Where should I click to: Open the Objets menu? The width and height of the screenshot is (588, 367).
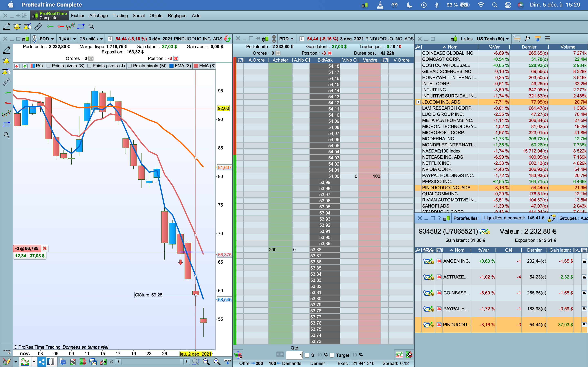pyautogui.click(x=156, y=15)
